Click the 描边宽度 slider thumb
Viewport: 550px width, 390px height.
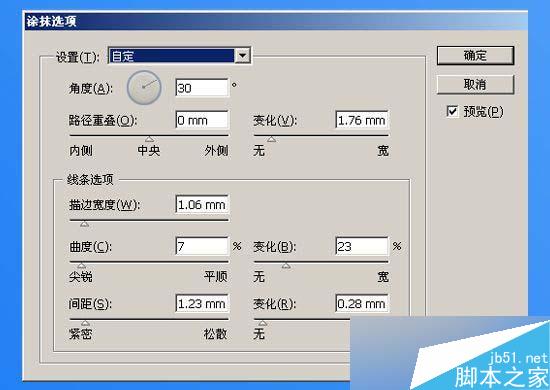pos(84,224)
